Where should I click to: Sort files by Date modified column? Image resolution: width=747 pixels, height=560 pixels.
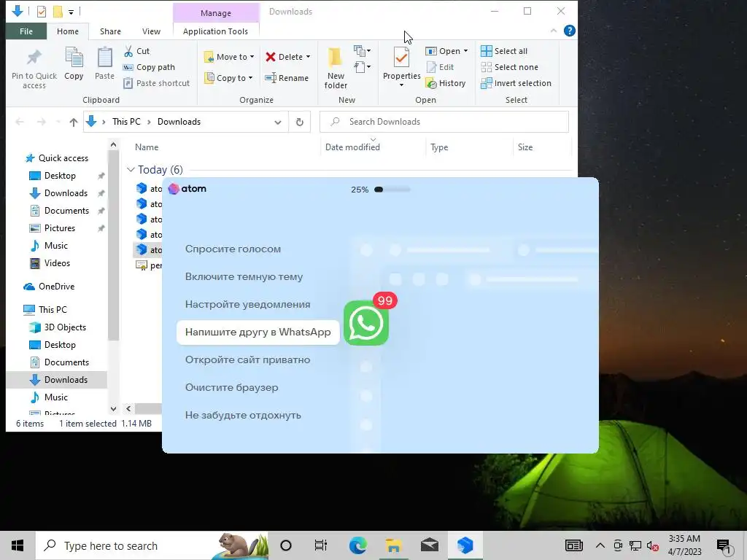tap(352, 147)
